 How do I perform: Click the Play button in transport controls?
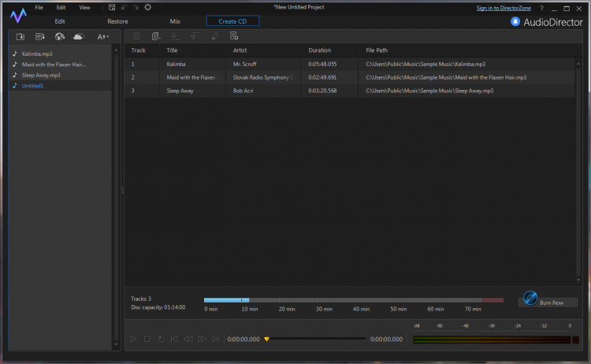(x=133, y=339)
